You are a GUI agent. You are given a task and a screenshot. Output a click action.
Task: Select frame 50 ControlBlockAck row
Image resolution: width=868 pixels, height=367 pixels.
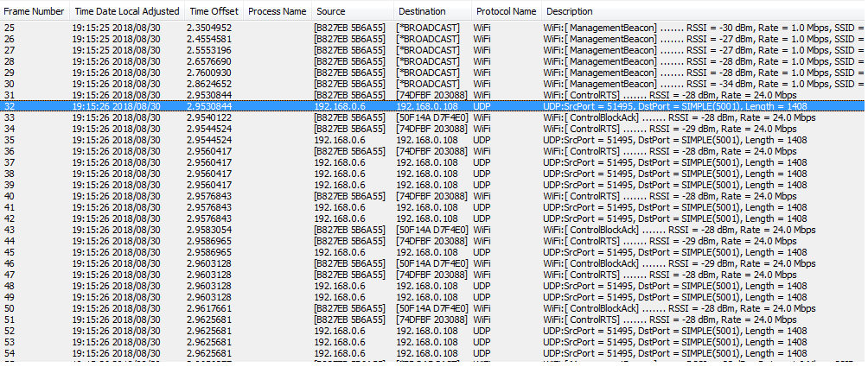pos(346,308)
